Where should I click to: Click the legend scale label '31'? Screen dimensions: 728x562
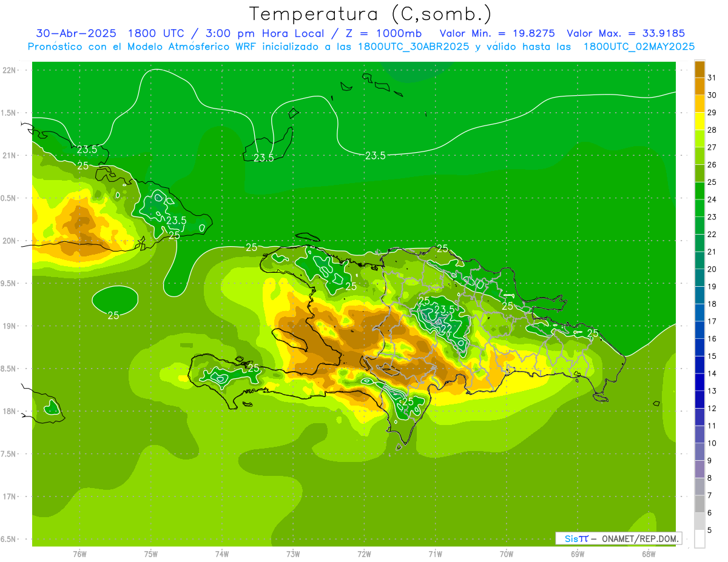click(712, 78)
